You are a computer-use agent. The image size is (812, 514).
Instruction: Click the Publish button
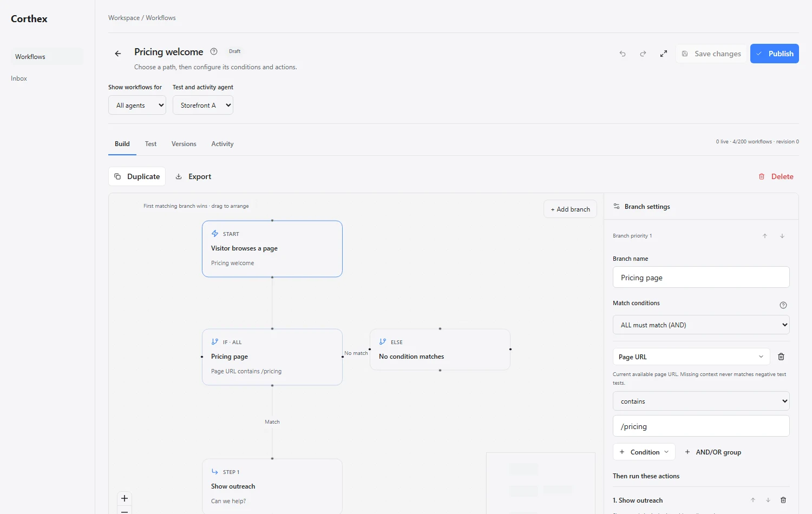(775, 54)
